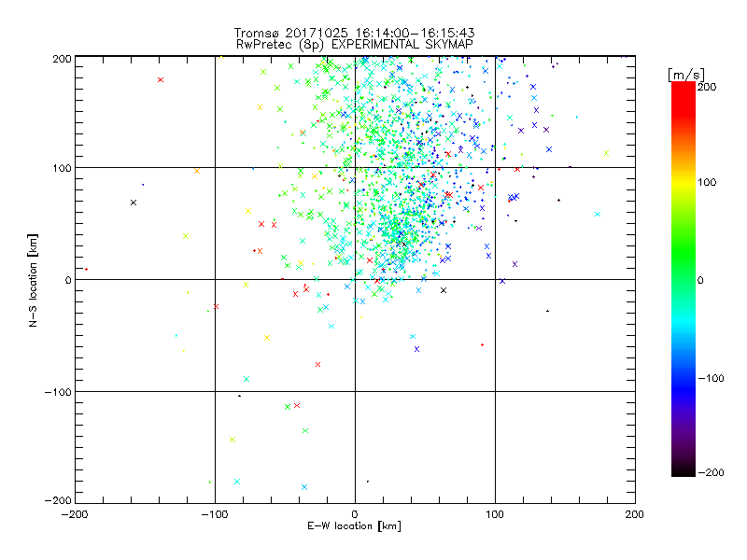
Task: Click the x-axis tick label '0'
Action: (x=355, y=514)
